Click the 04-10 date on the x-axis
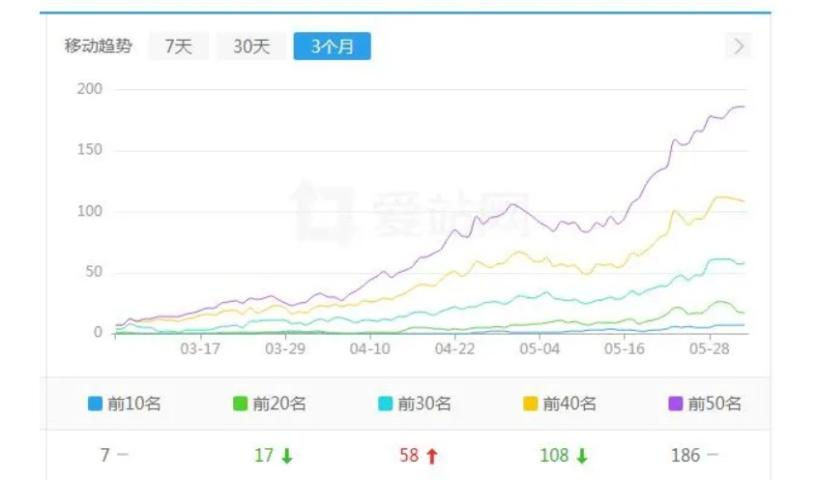 pyautogui.click(x=370, y=348)
